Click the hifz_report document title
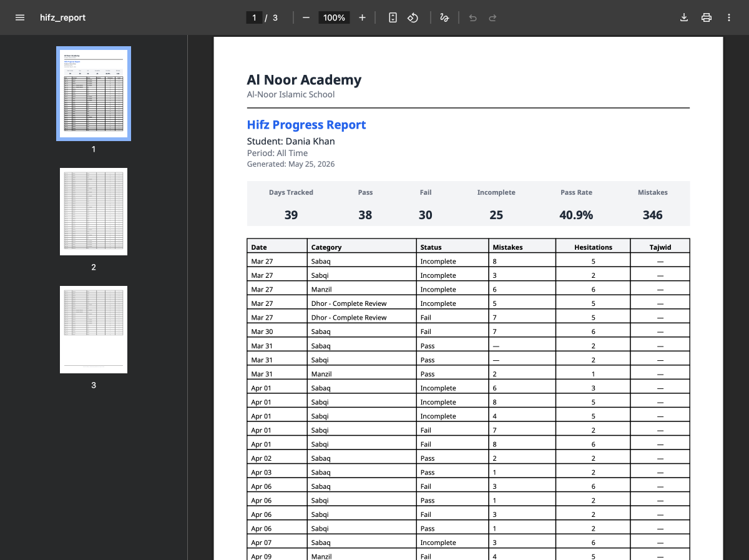749x560 pixels. [x=62, y=17]
